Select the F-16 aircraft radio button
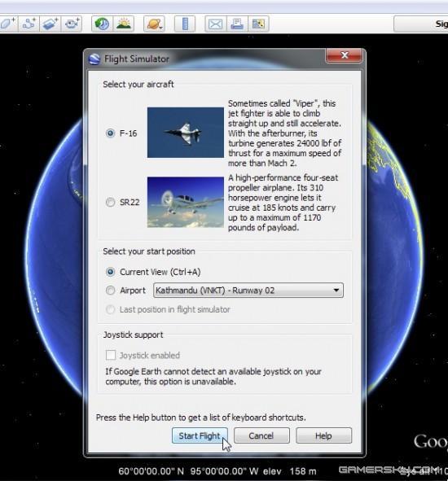Image resolution: width=448 pixels, height=481 pixels. click(110, 133)
